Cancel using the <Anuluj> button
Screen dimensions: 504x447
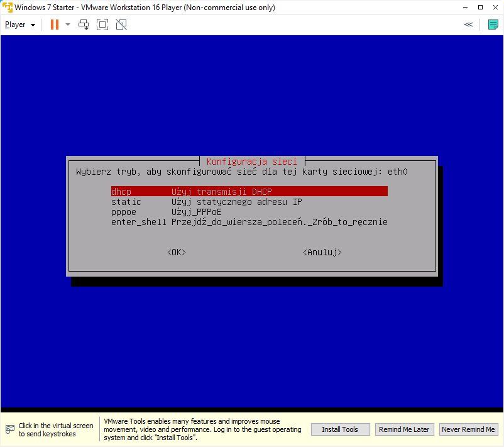tap(322, 252)
